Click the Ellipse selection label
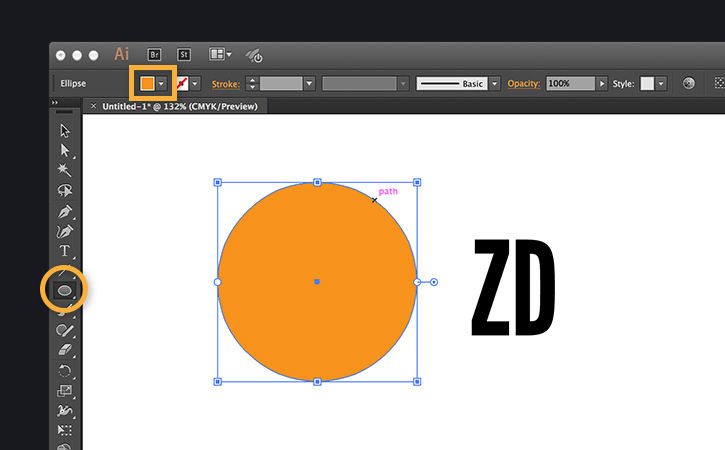The height and width of the screenshot is (450, 725). click(x=73, y=84)
